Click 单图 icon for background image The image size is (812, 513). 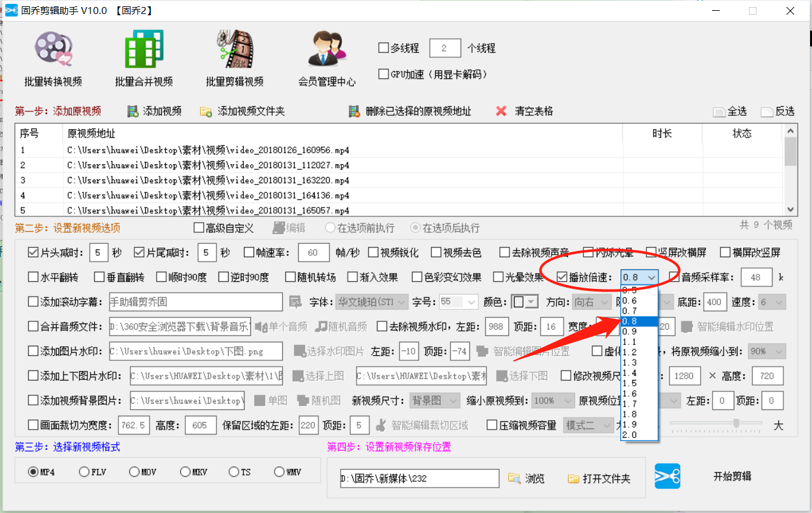tap(260, 400)
